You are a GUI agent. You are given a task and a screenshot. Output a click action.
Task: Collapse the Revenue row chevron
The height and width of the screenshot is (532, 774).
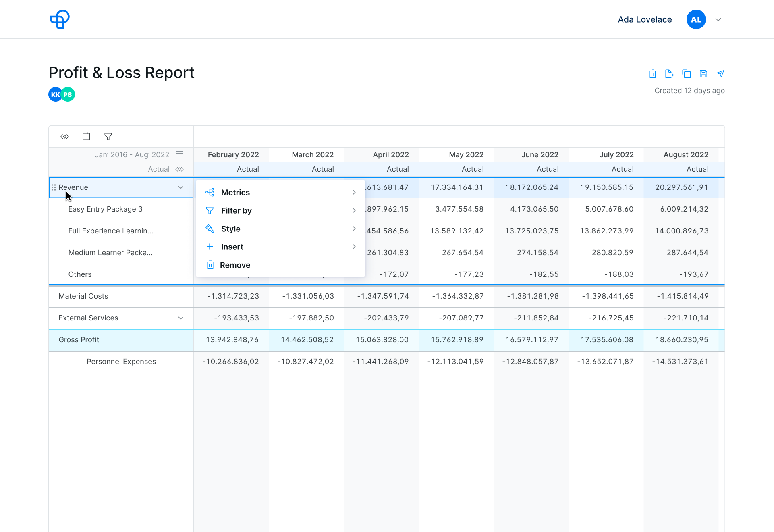click(x=181, y=187)
